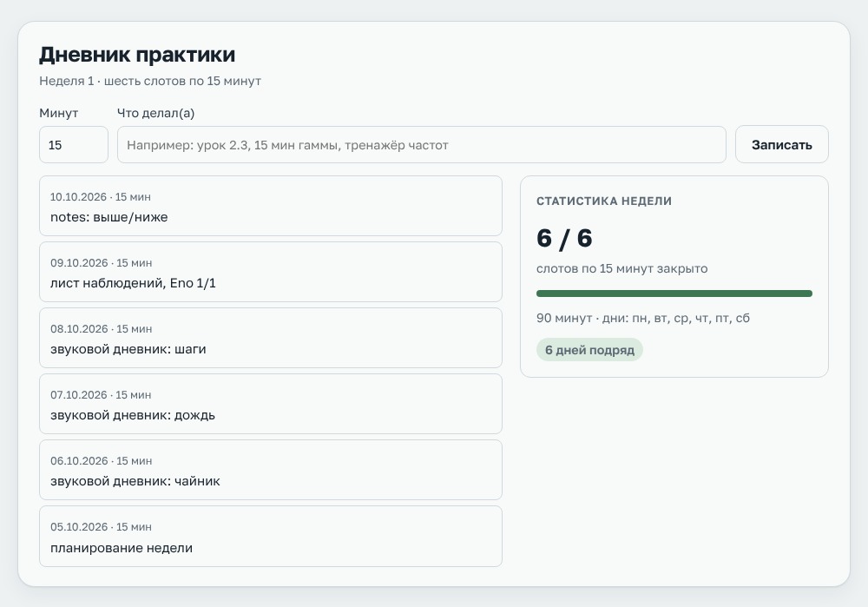Click the 'Что делал(а)' field label
This screenshot has width=868, height=607.
pos(155,113)
